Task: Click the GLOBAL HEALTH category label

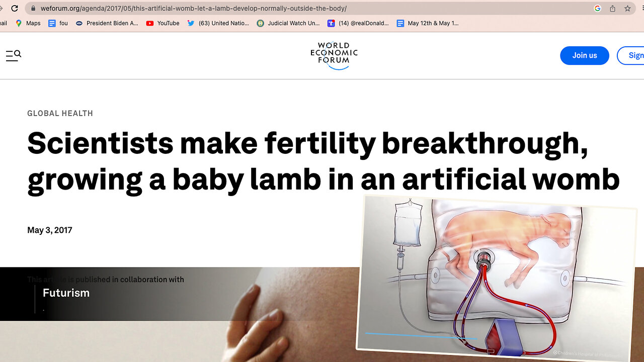Action: click(x=60, y=113)
